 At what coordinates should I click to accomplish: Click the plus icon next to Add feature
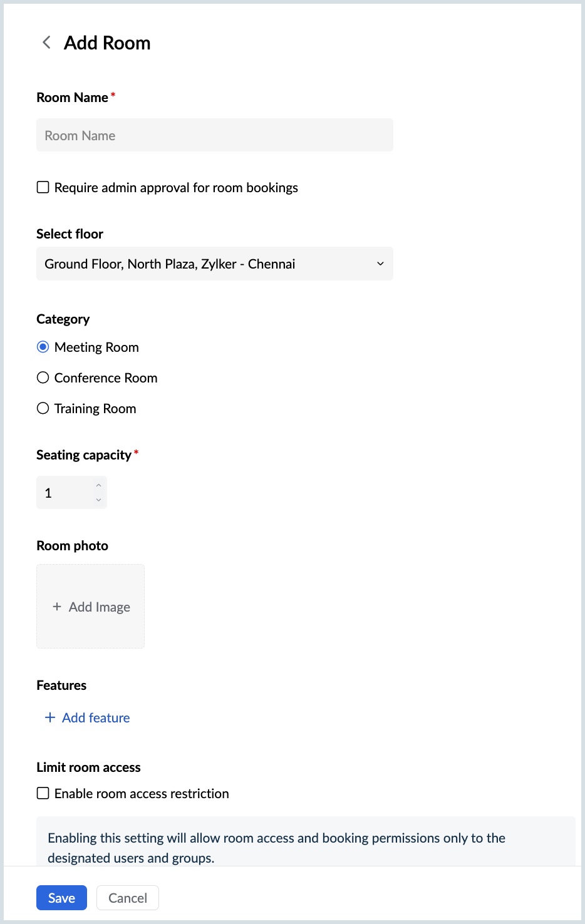pyautogui.click(x=50, y=717)
